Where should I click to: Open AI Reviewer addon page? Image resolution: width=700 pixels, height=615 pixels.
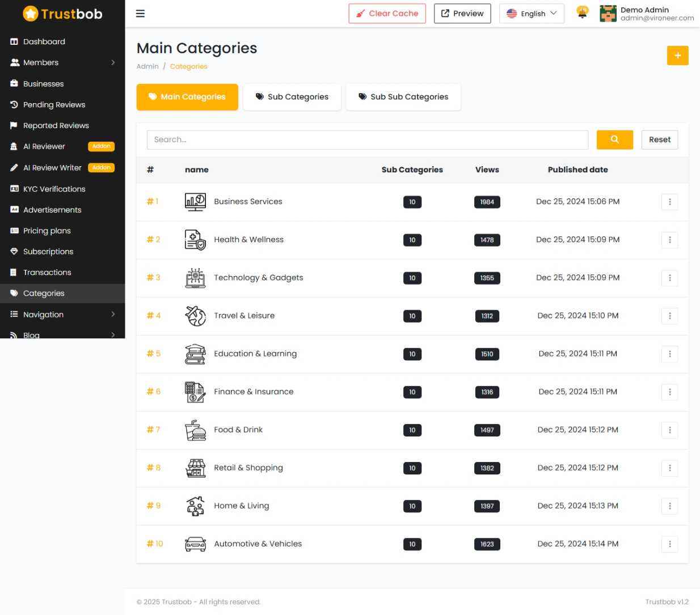tap(62, 146)
